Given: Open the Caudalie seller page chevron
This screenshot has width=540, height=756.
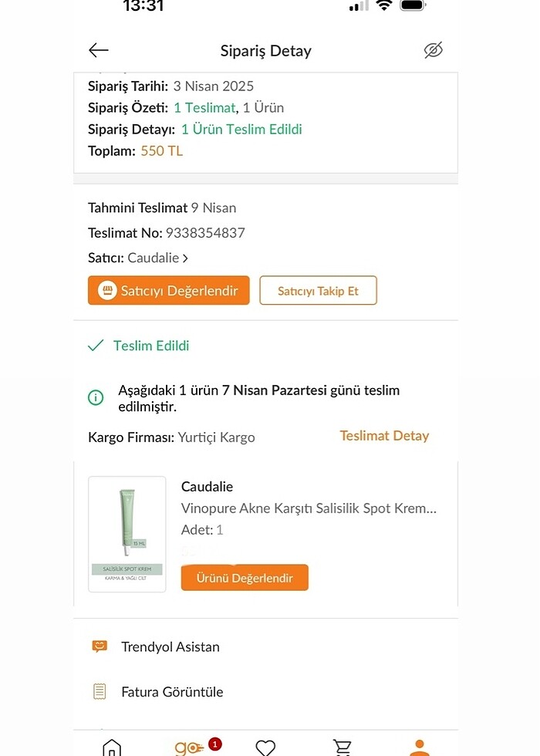Looking at the screenshot, I should pyautogui.click(x=185, y=258).
